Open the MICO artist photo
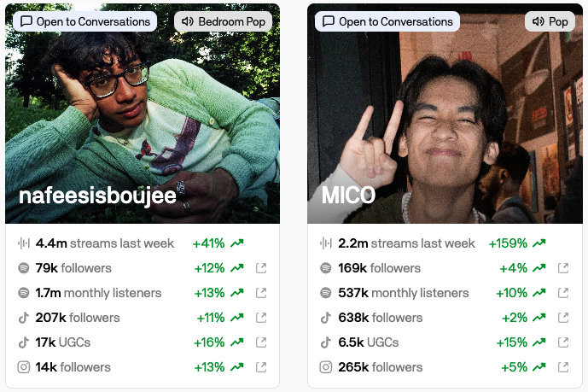The image size is (588, 392). [x=445, y=114]
